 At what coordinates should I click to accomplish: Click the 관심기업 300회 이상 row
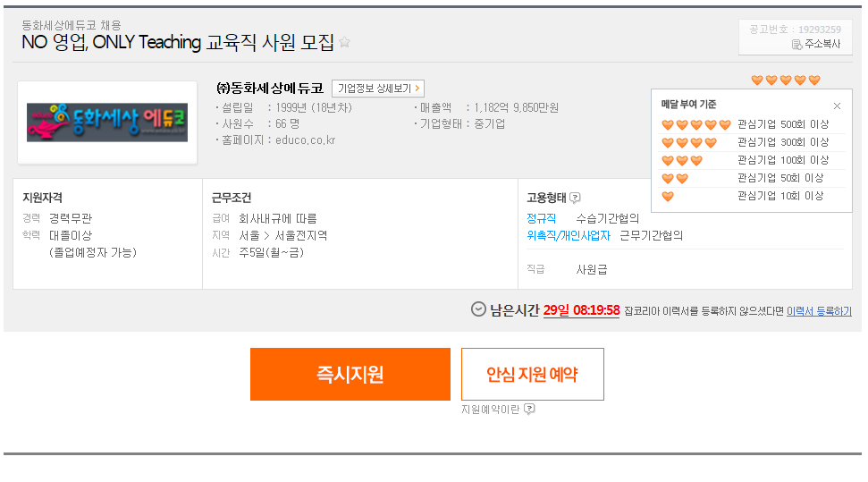753,142
